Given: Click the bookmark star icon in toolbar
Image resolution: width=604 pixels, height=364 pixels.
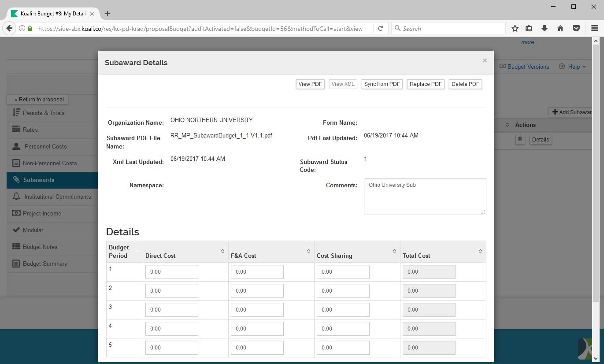Looking at the screenshot, I should (x=515, y=28).
